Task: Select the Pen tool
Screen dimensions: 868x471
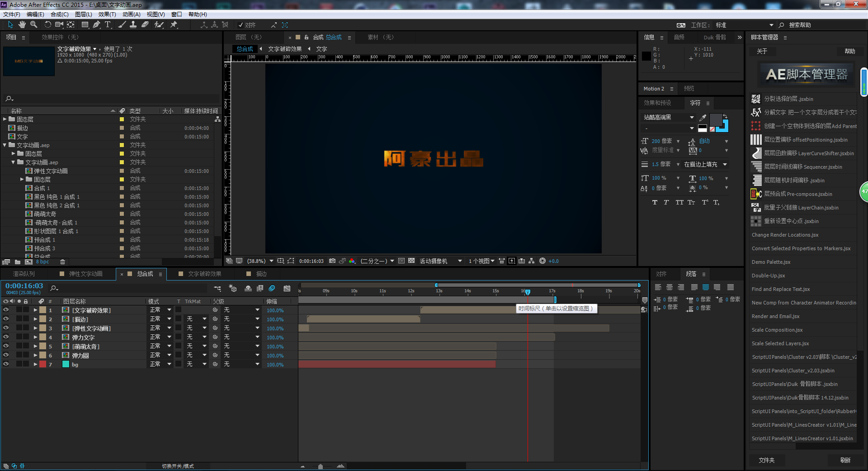Action: point(96,25)
